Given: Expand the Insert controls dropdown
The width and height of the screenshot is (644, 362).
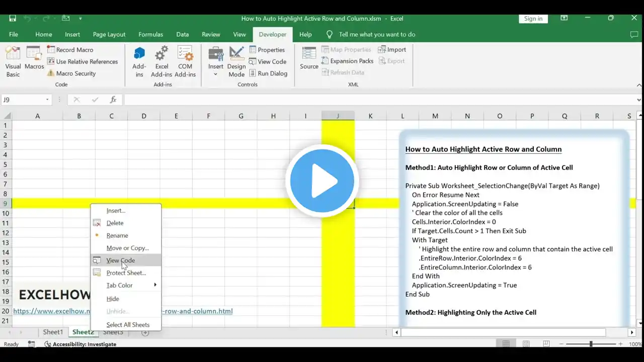Looking at the screenshot, I should pos(215,74).
